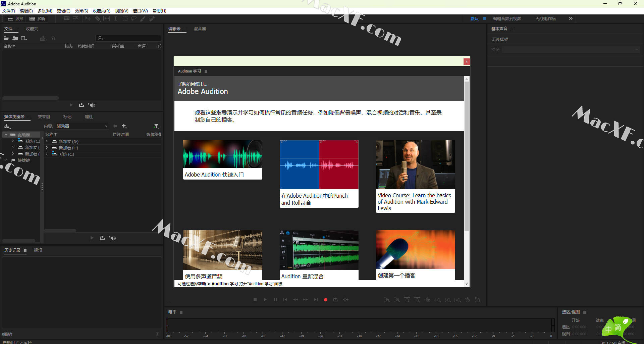Click Open File folder icon in Files panel
Screen dimensions: 644x344
tap(6, 38)
